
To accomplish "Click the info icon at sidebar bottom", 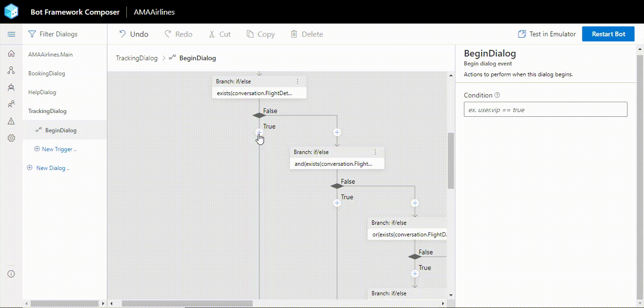I will 11,273.
